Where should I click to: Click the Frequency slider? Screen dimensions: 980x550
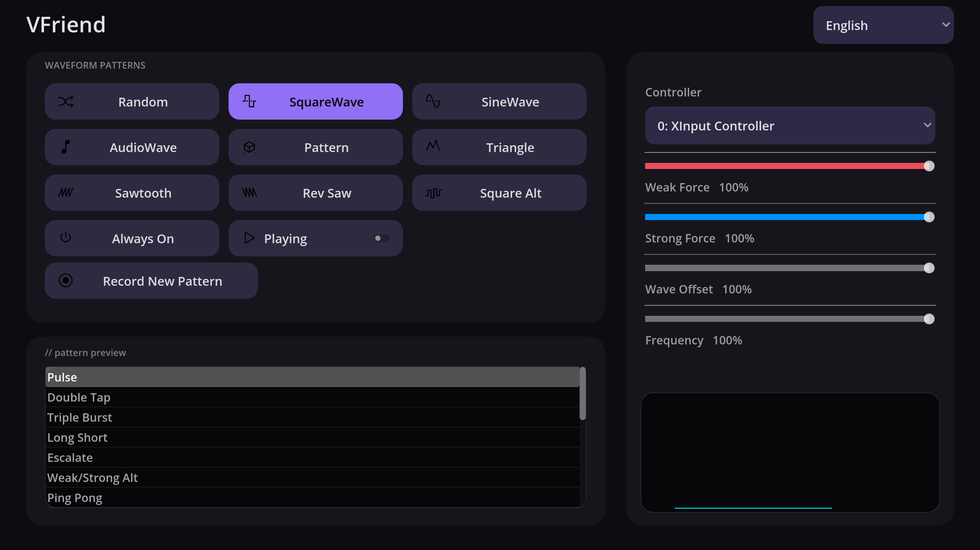[x=790, y=319]
